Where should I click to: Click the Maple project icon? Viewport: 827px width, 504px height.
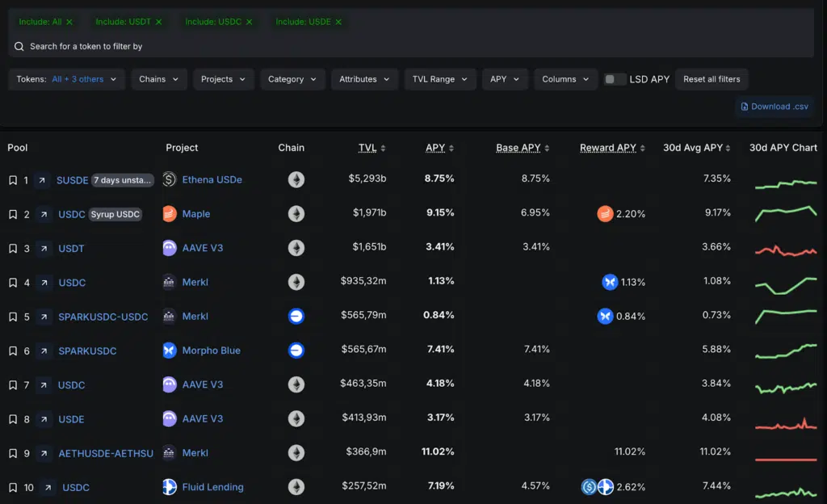[169, 213]
